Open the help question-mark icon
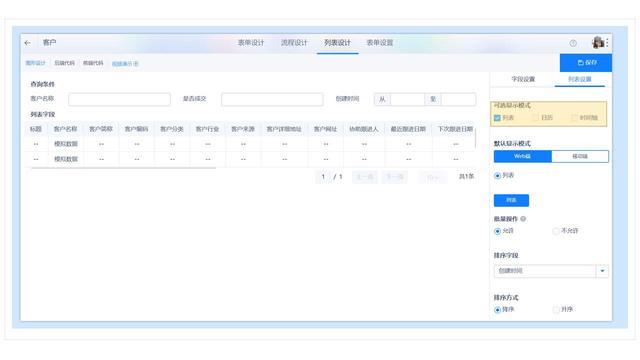The image size is (640, 360). click(573, 43)
